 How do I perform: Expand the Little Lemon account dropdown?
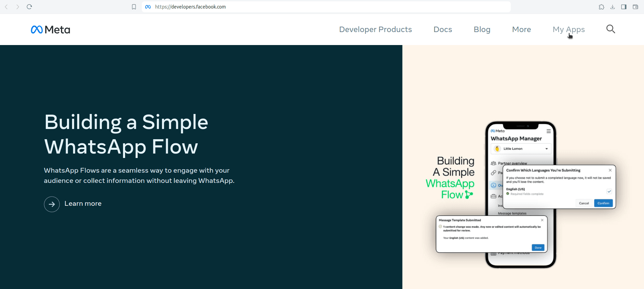547,149
